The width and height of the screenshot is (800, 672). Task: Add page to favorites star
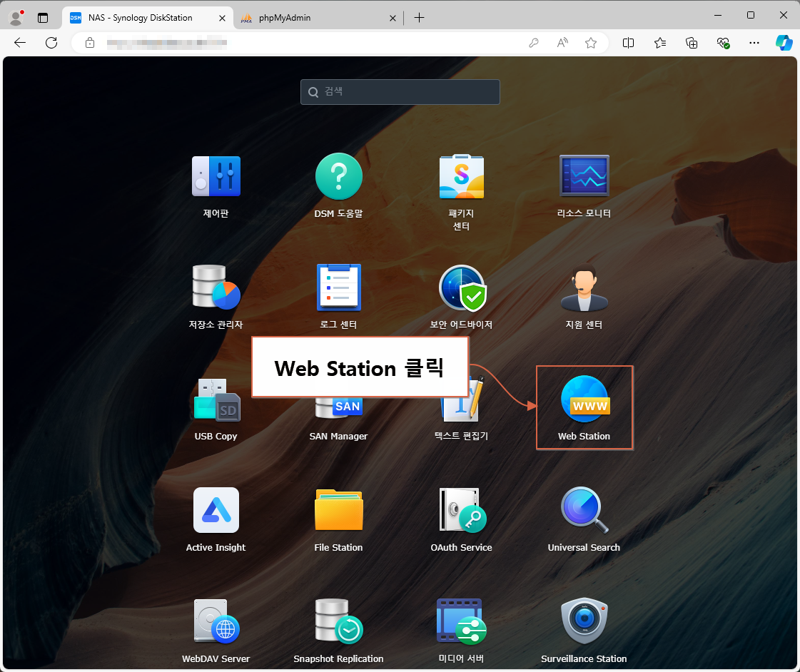click(591, 43)
